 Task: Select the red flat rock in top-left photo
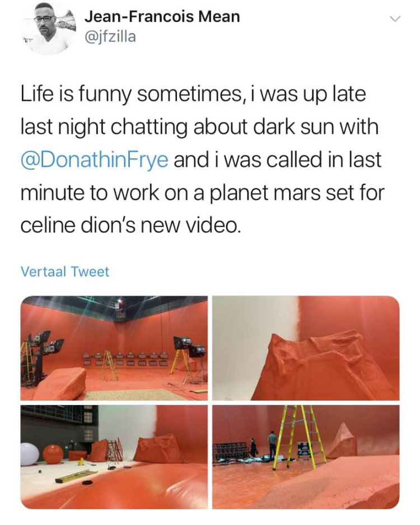click(x=61, y=382)
